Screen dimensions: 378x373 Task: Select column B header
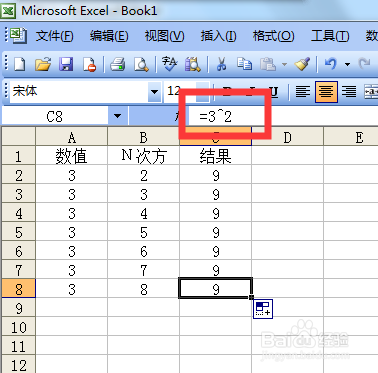click(143, 137)
